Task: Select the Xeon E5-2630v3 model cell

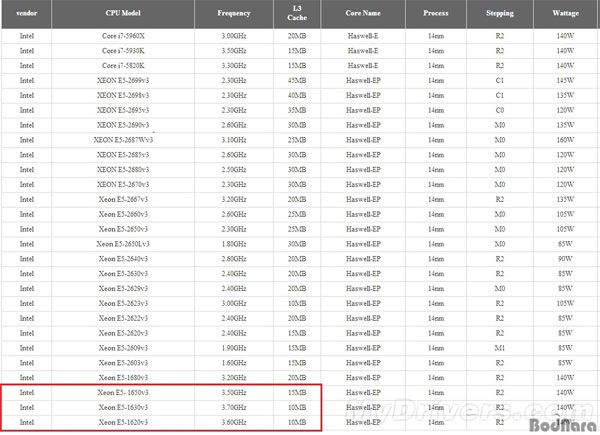Action: (123, 274)
